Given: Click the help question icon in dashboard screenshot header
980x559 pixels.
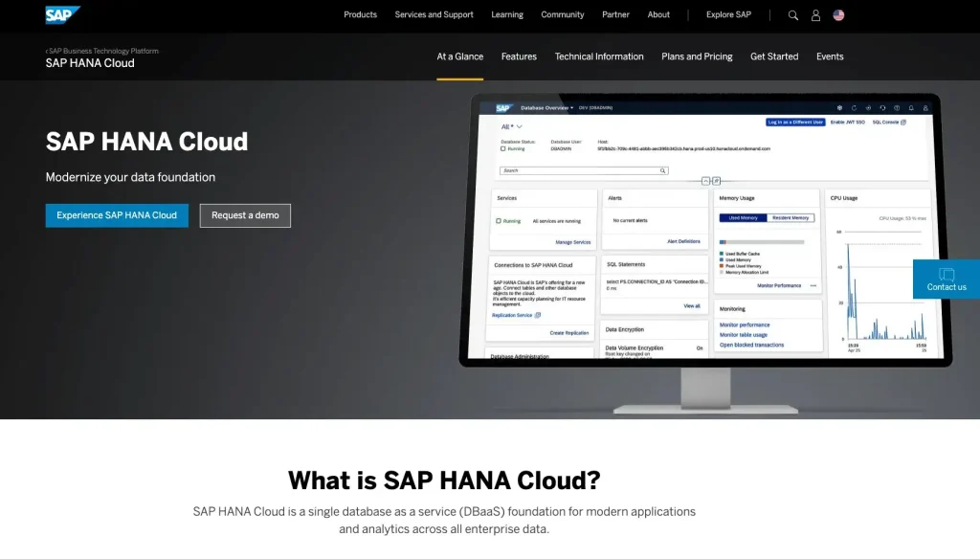Looking at the screenshot, I should point(897,107).
